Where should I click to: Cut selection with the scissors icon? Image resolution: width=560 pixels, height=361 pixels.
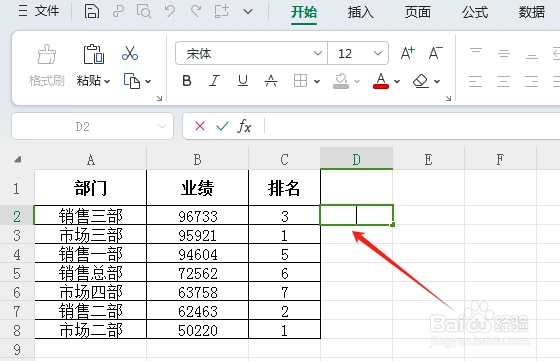(130, 54)
